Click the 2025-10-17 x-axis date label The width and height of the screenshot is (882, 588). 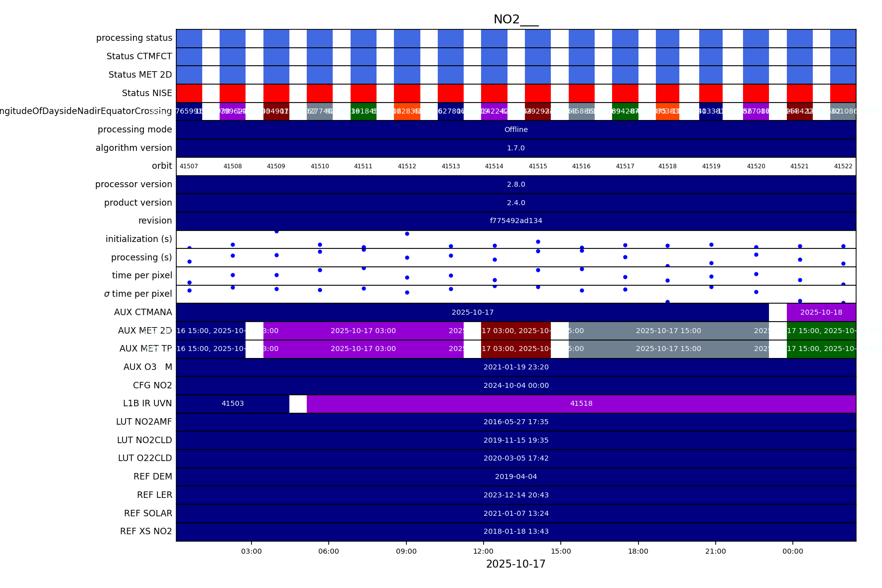pyautogui.click(x=515, y=564)
